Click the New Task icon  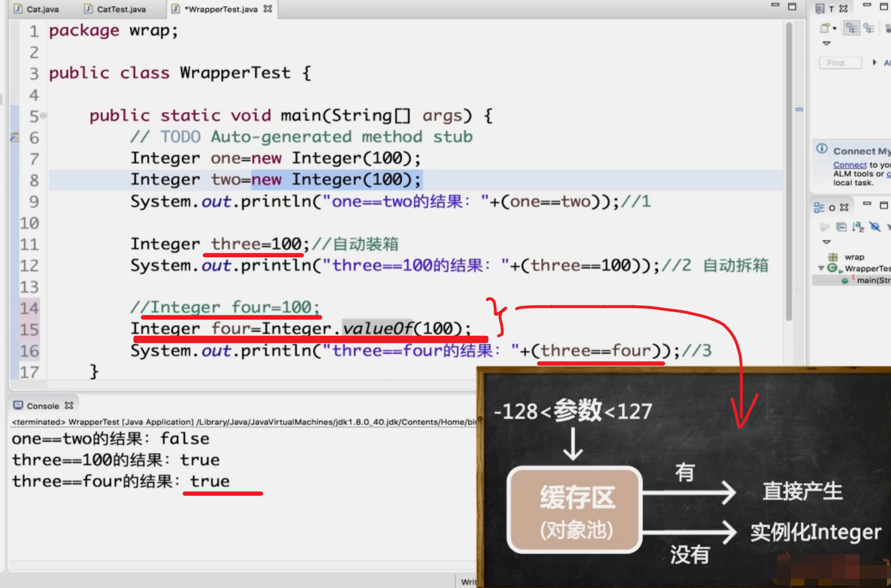click(x=825, y=28)
